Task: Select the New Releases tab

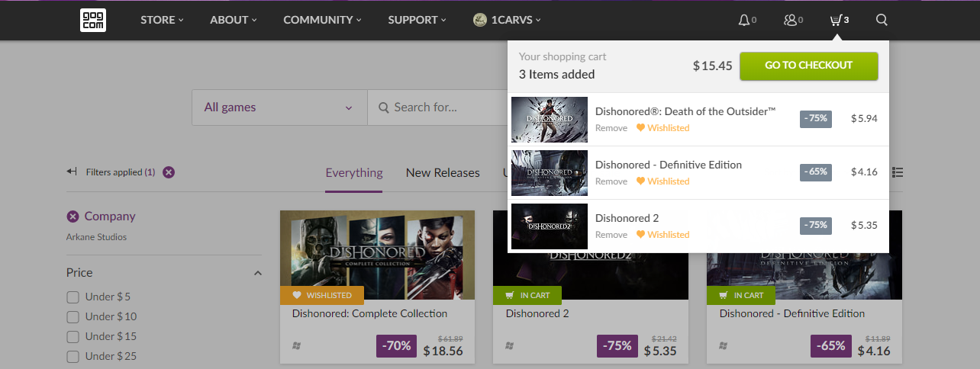Action: point(443,173)
